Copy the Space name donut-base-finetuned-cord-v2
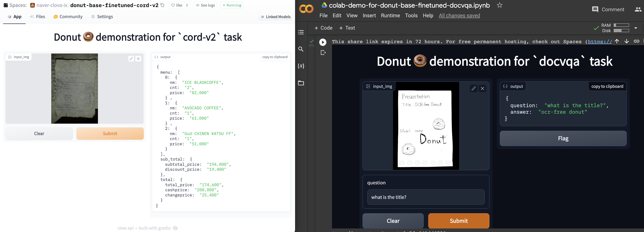The image size is (644, 232). (x=162, y=5)
